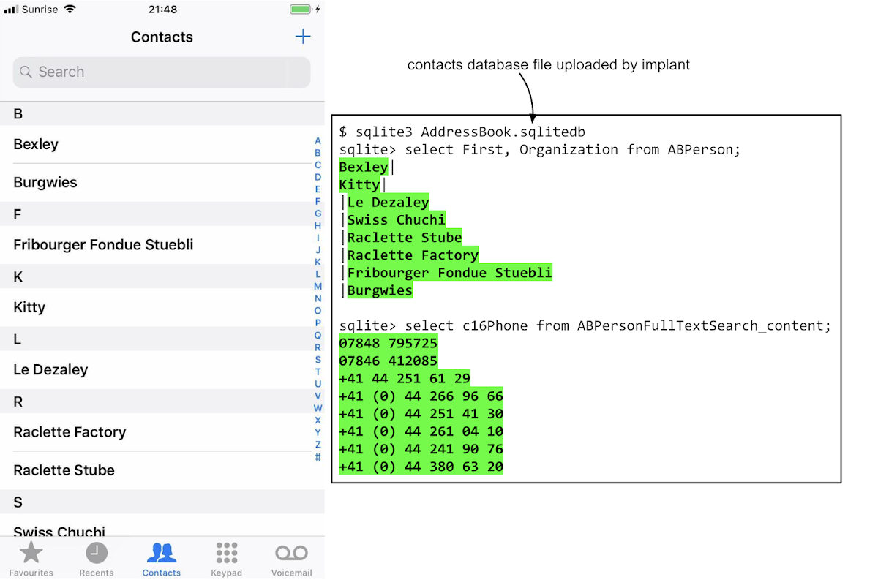Tap the Wi-Fi status icon
Screen dimensions: 878x588
click(70, 10)
